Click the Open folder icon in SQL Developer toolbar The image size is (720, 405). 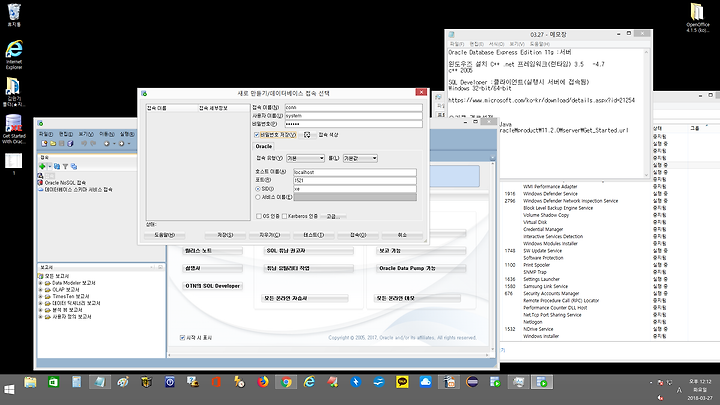[x=53, y=144]
